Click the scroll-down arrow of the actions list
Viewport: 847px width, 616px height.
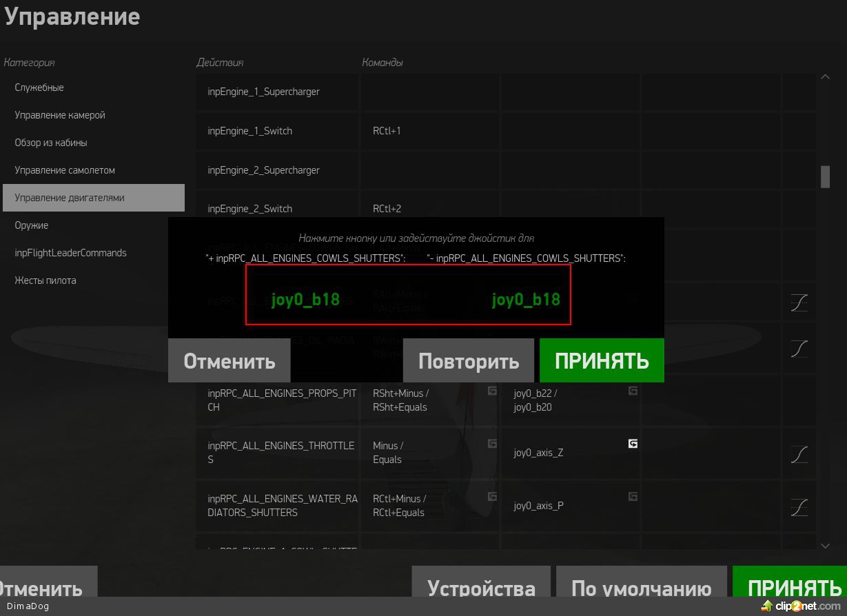825,546
